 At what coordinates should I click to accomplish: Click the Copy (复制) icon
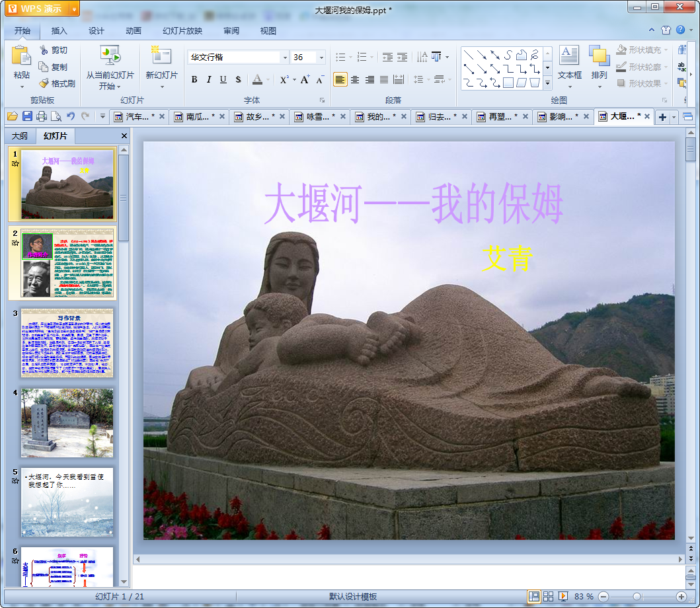click(44, 67)
